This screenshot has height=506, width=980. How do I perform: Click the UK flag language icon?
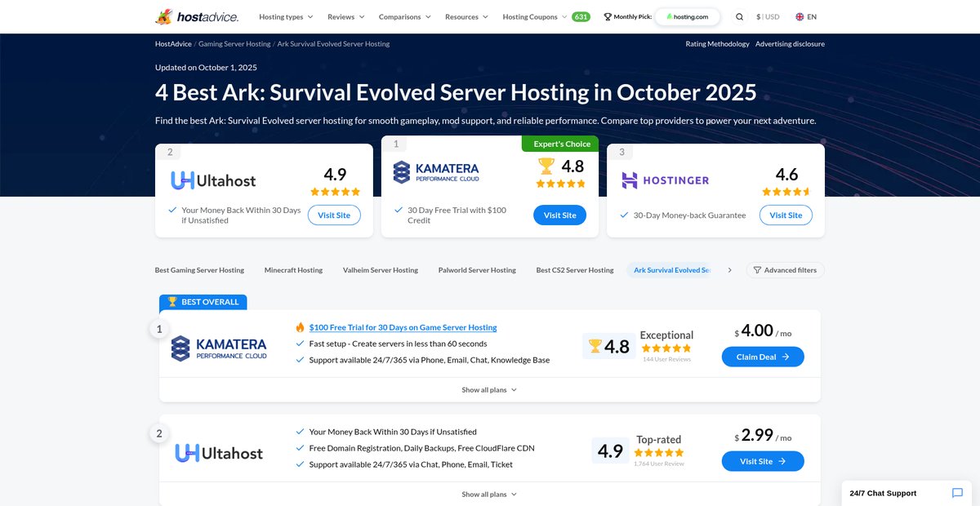(800, 16)
